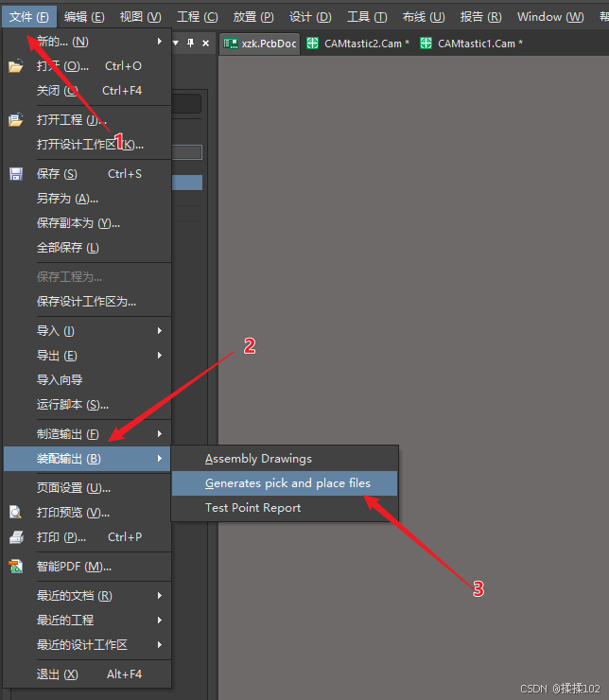The height and width of the screenshot is (700, 609).
Task: Choose Assembly Drawings from the submenu
Action: click(285, 459)
